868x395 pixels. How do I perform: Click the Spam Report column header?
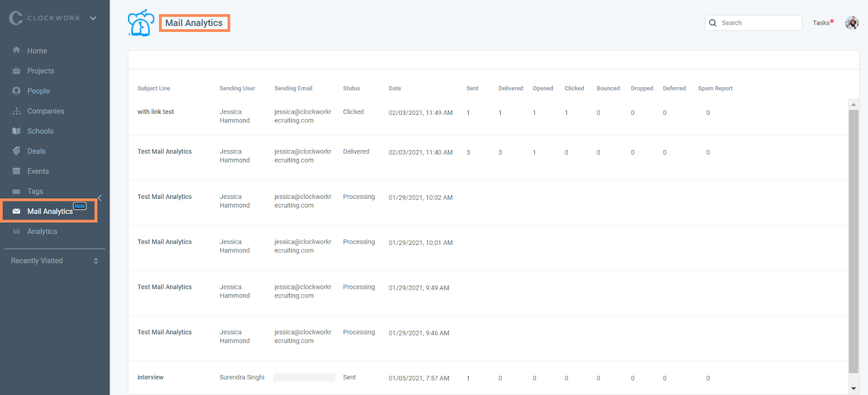point(715,88)
